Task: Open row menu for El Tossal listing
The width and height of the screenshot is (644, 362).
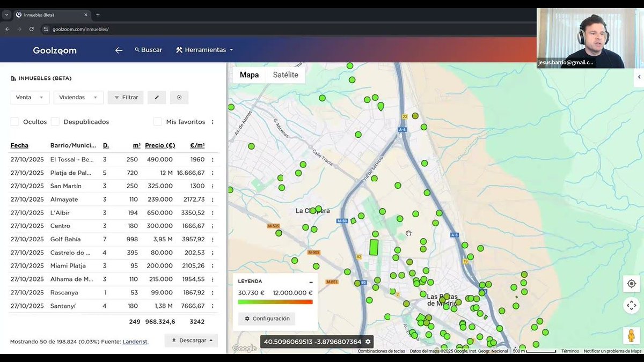Action: (213, 159)
